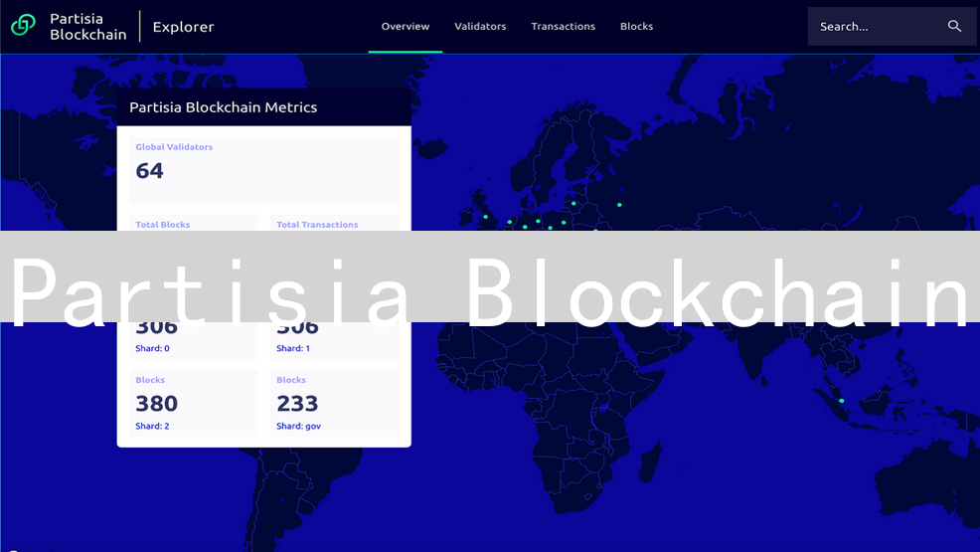Click the Shard: 0 label
980x552 pixels.
click(152, 348)
